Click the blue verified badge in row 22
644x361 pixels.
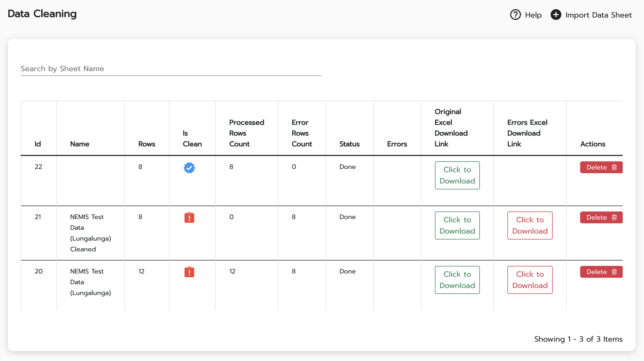(189, 168)
